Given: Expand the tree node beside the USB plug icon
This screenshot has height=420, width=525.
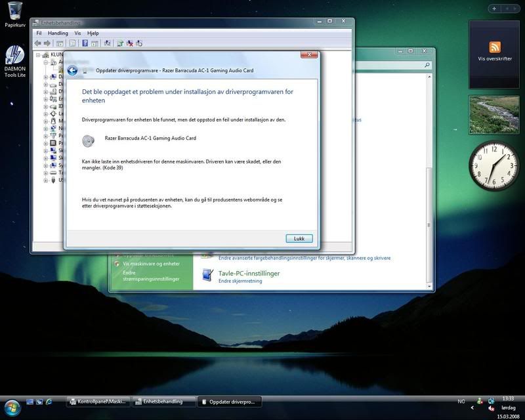Looking at the screenshot, I should (x=45, y=180).
